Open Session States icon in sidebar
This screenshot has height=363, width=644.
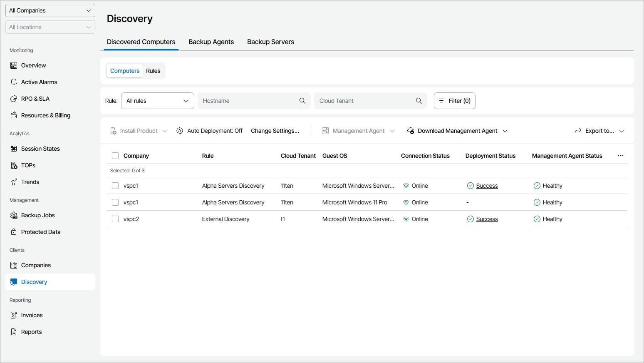coord(14,149)
